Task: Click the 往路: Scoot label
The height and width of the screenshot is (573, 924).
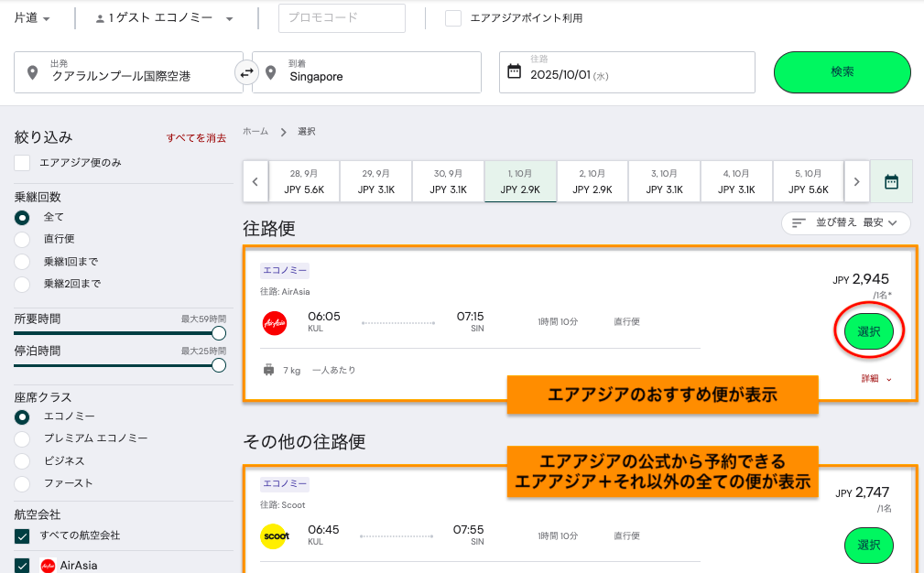Action: (x=283, y=505)
